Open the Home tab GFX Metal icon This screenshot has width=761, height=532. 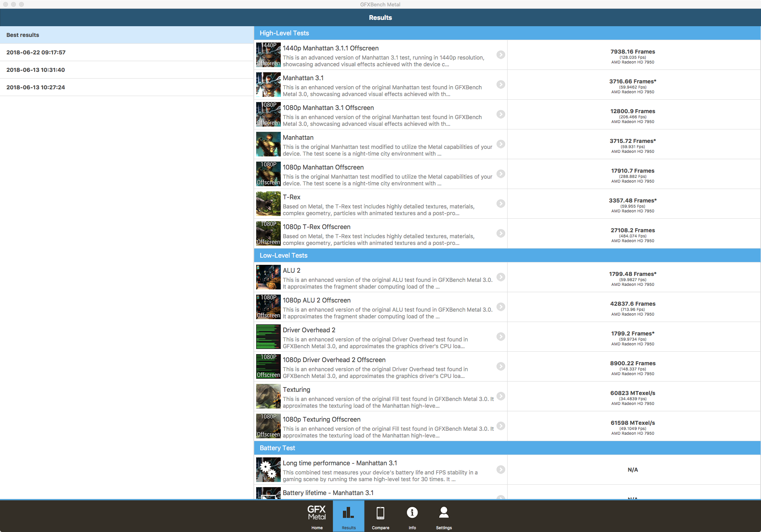pos(317,513)
